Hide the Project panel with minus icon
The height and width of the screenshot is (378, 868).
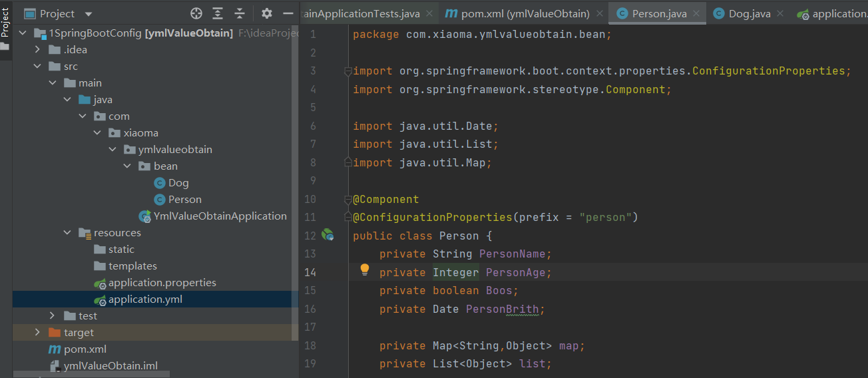288,13
